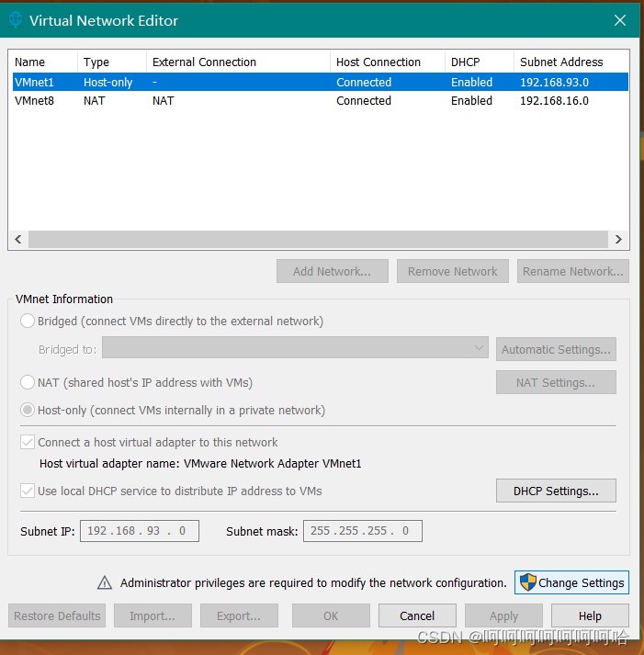
Task: Toggle Connect a host virtual adapter checkbox
Action: pyautogui.click(x=28, y=442)
